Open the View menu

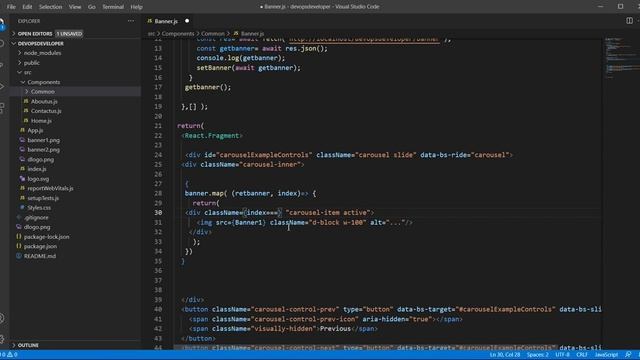75,7
